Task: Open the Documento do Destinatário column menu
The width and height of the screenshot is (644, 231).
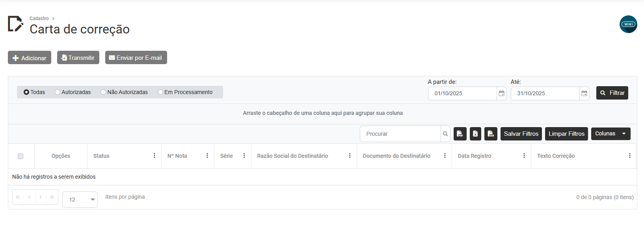Action: pos(445,156)
